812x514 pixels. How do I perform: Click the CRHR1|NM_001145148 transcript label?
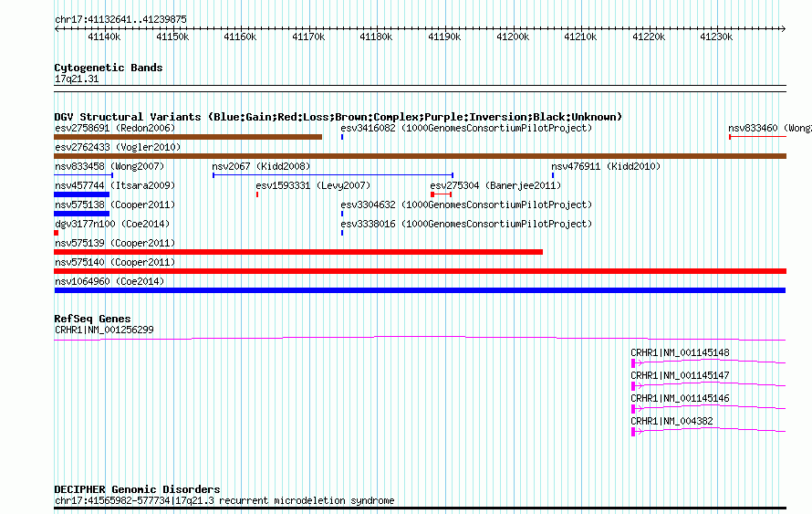(x=680, y=352)
